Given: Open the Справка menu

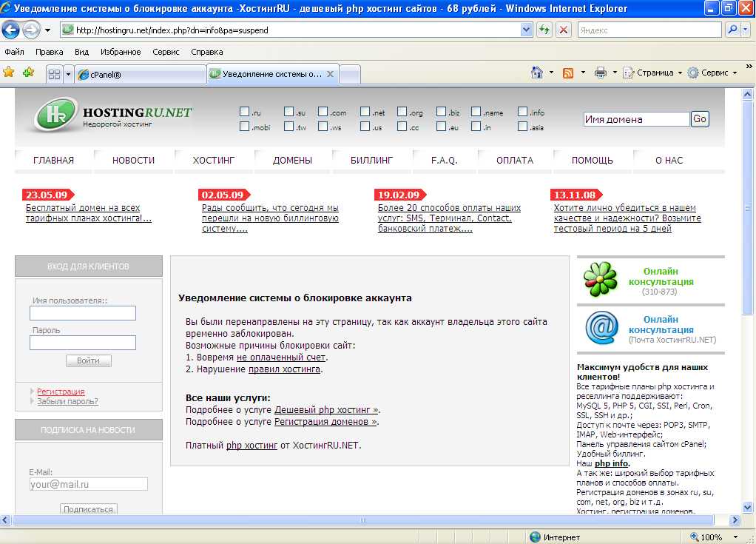Looking at the screenshot, I should pyautogui.click(x=207, y=52).
